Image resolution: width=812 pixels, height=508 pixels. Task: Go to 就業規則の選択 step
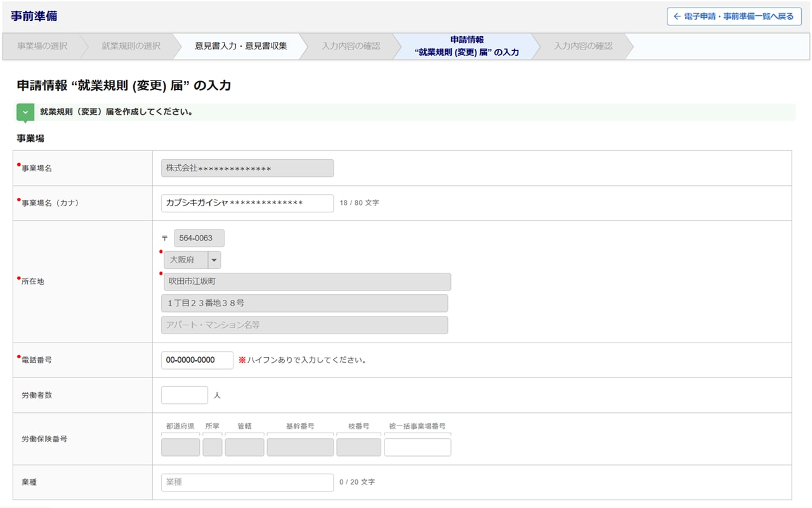point(131,46)
